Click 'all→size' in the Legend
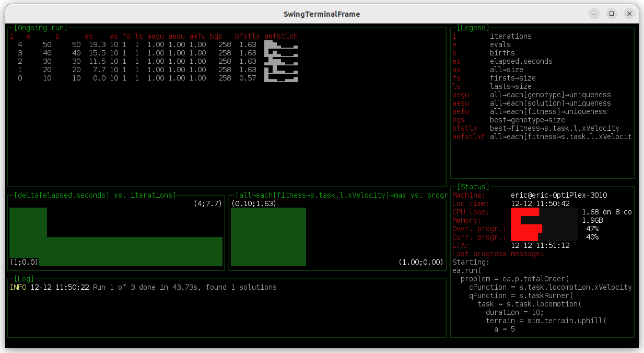The image size is (644, 353). click(x=507, y=70)
